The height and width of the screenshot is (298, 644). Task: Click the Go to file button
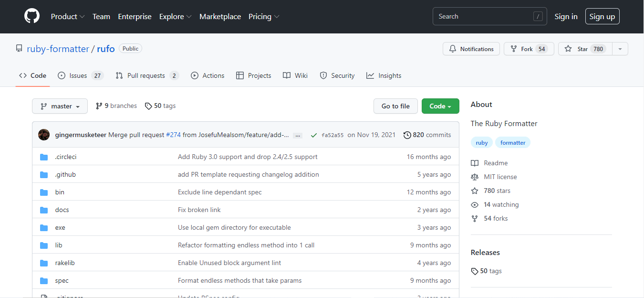point(395,106)
